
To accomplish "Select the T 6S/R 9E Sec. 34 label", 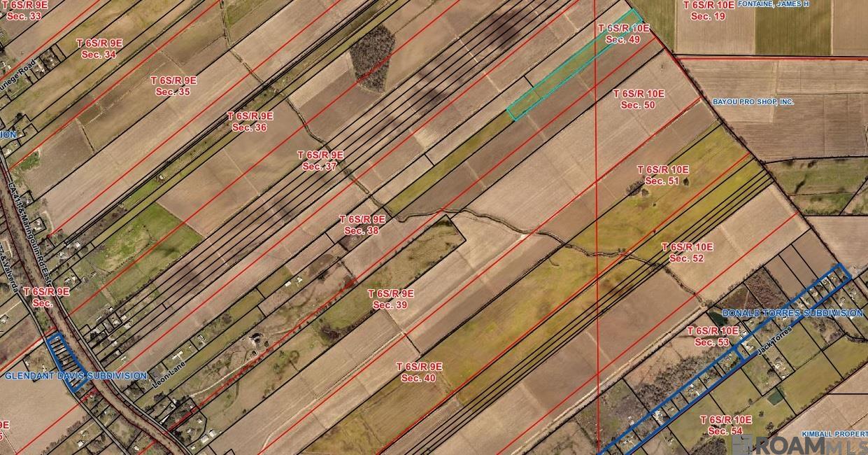I will [99, 48].
